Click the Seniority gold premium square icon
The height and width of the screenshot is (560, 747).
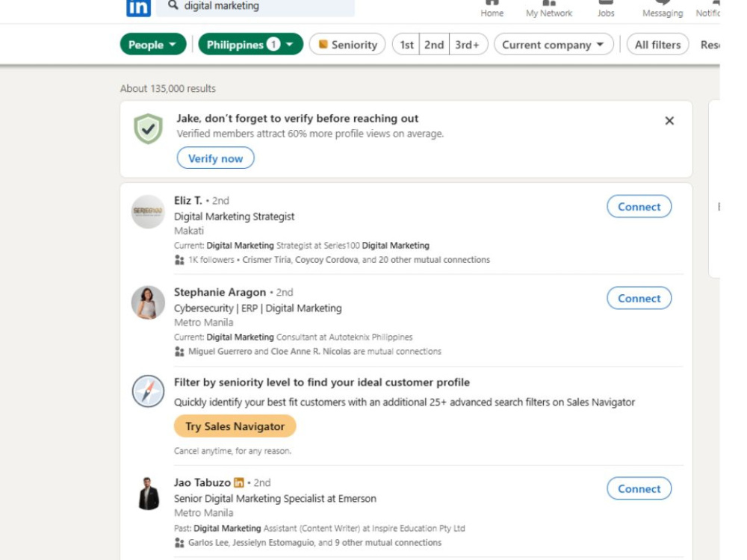click(323, 44)
